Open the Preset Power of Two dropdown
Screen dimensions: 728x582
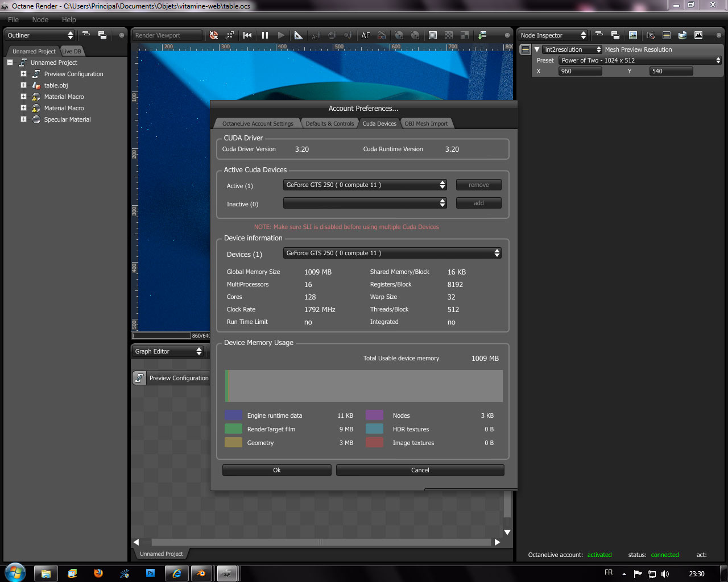coord(640,60)
